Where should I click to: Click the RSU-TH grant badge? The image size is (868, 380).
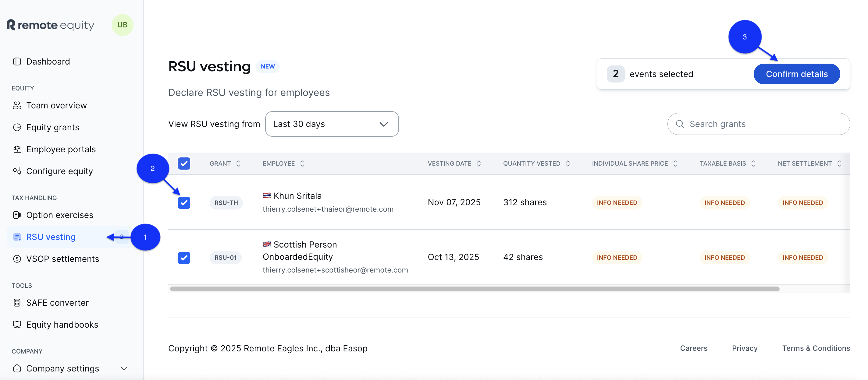pyautogui.click(x=226, y=202)
